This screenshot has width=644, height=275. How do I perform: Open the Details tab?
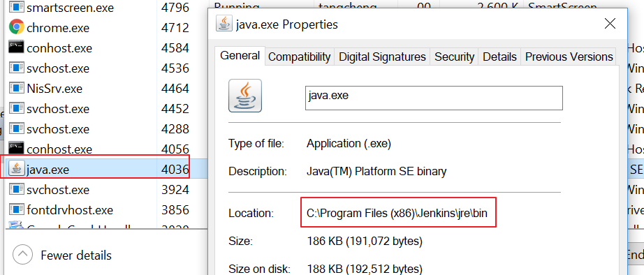pos(499,57)
